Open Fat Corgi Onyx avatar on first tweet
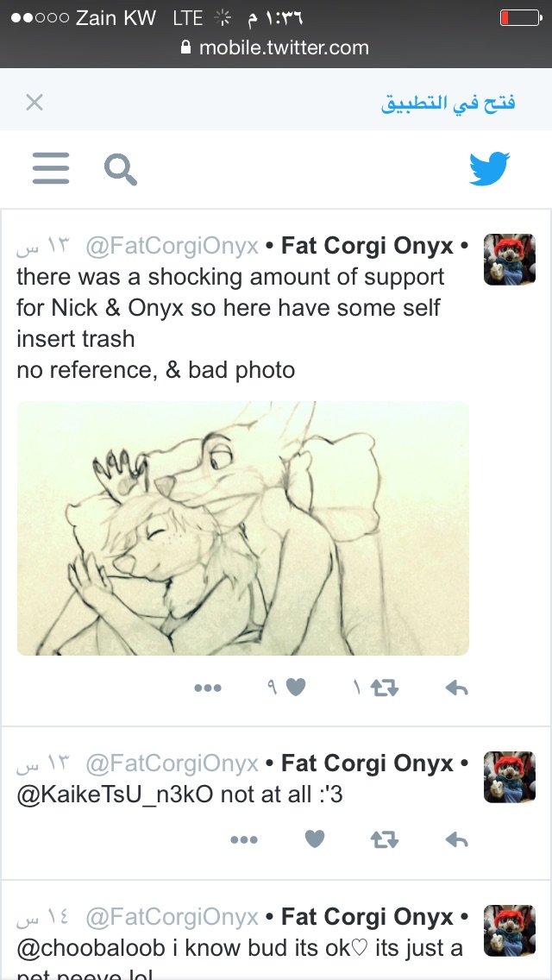The width and height of the screenshot is (552, 980). 510,260
